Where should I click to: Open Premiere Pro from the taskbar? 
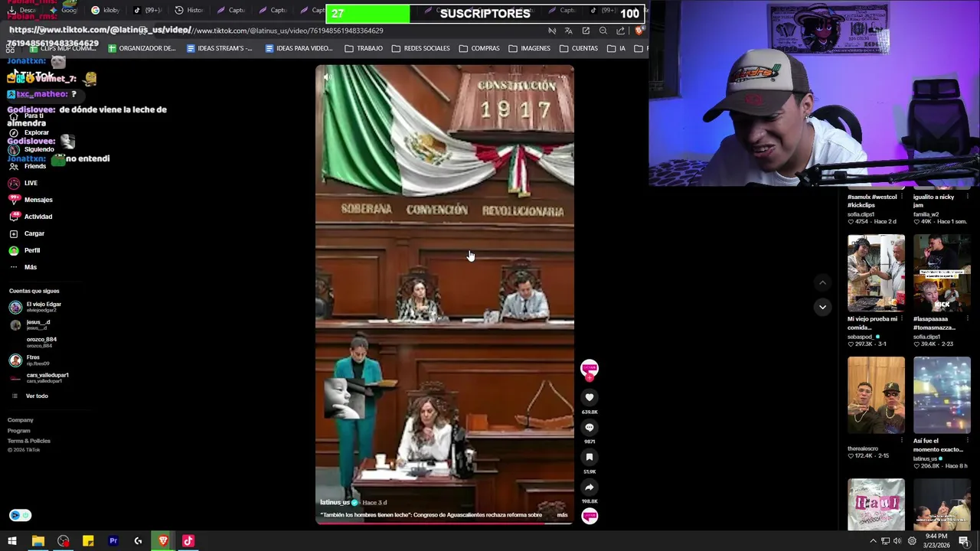click(113, 541)
